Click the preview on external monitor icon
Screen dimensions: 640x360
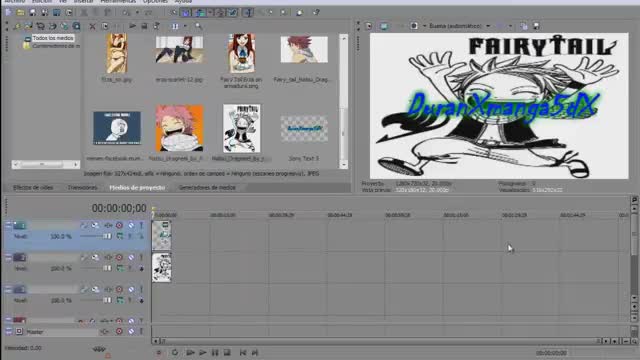[x=384, y=27]
